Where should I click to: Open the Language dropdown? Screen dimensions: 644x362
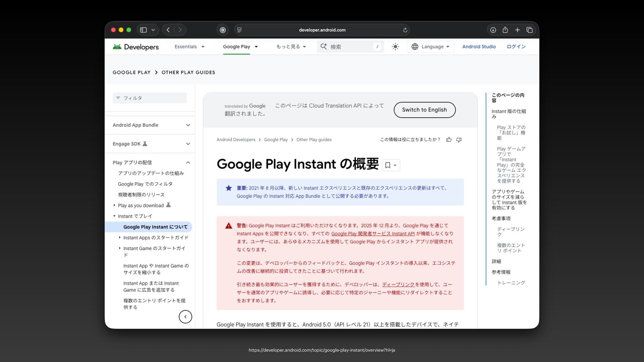[x=431, y=47]
